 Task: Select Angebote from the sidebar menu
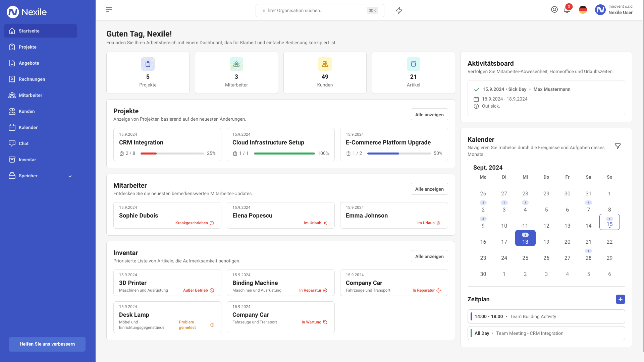point(28,63)
